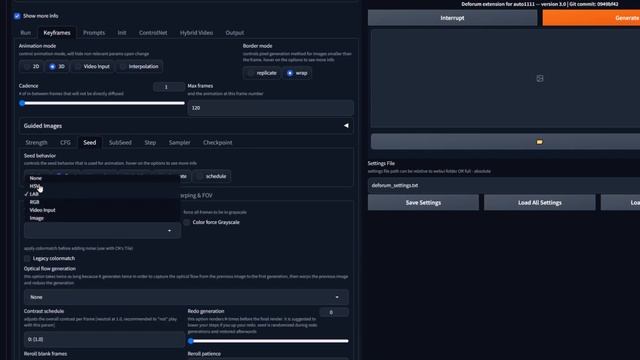Choose wrap border mode
Screen dimensions: 640x360
(x=297, y=73)
